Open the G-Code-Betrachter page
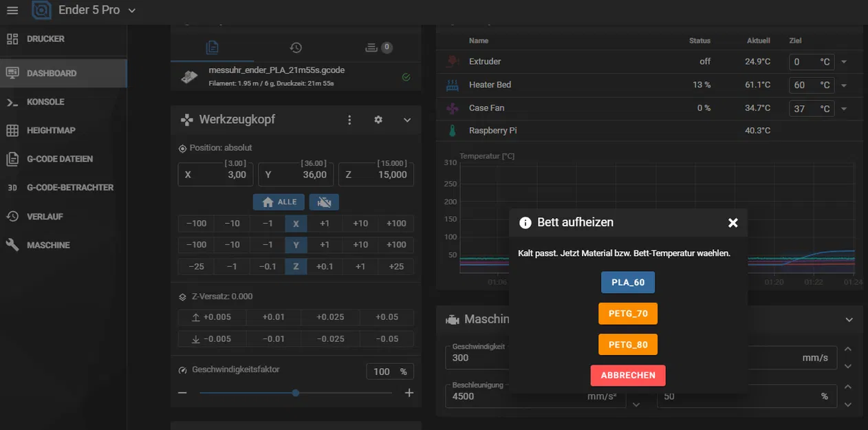 pos(63,188)
